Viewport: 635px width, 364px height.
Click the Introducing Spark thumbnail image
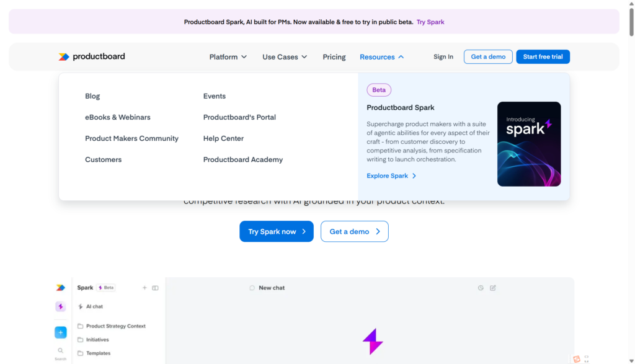pos(529,144)
